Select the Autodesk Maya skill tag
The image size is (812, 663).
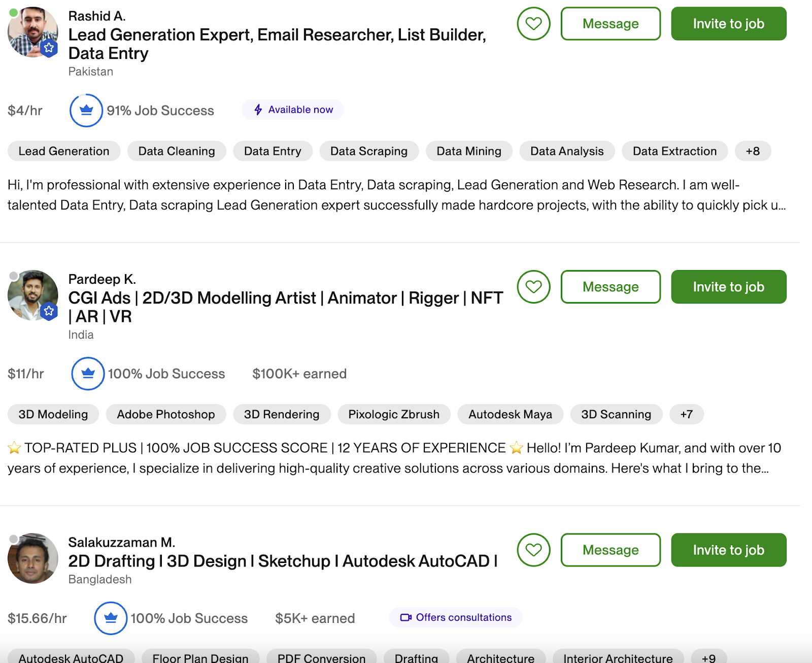(x=510, y=414)
